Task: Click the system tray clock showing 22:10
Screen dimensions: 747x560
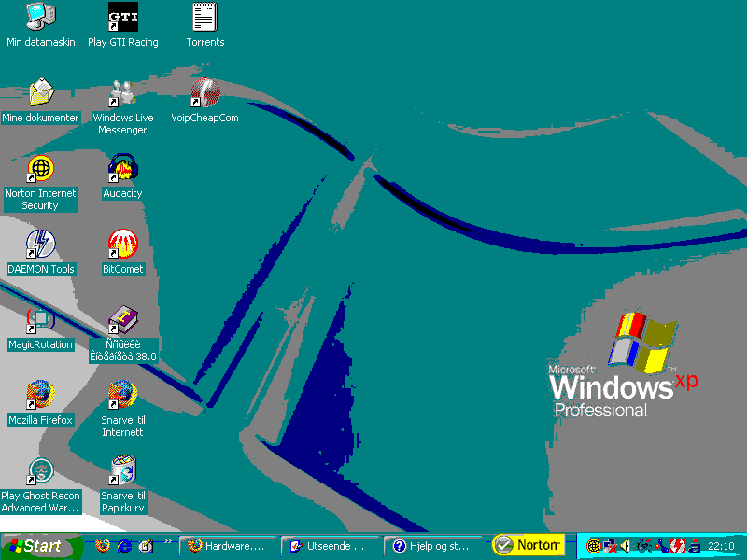Action: coord(721,546)
